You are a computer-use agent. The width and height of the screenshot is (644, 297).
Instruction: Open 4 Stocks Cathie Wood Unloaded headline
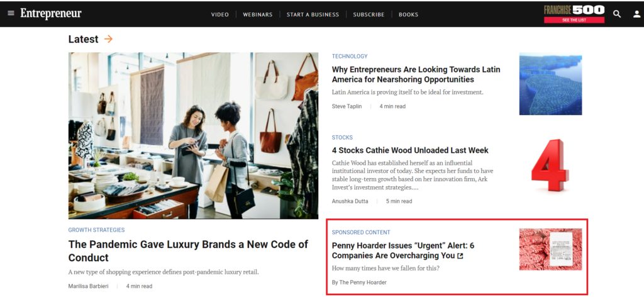point(410,150)
